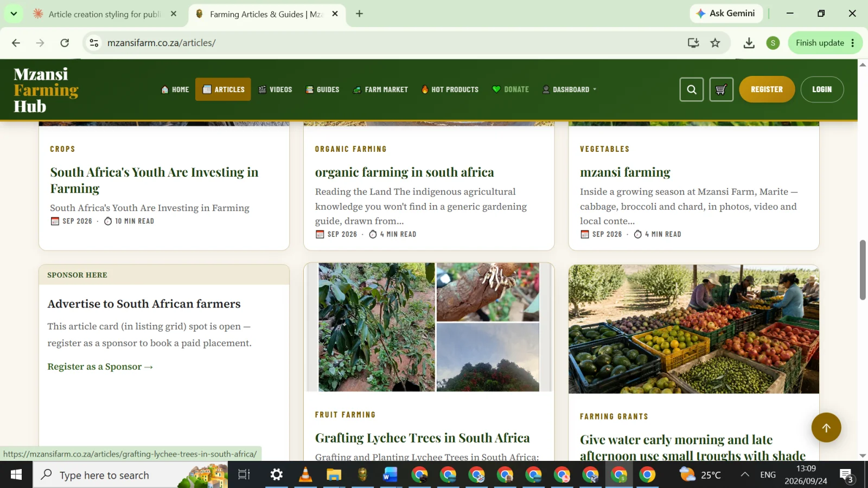
Task: Click the FRUIT FARMING category label
Action: click(x=345, y=415)
